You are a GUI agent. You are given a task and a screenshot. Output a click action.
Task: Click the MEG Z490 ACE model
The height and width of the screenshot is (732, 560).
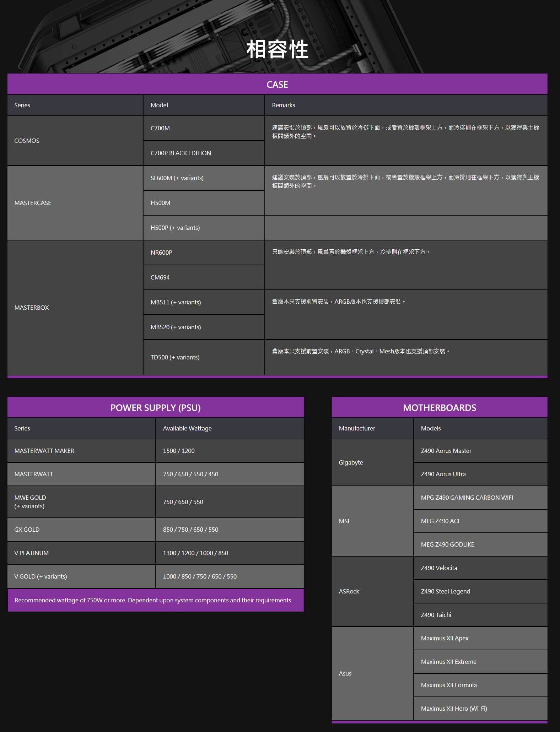pyautogui.click(x=481, y=521)
